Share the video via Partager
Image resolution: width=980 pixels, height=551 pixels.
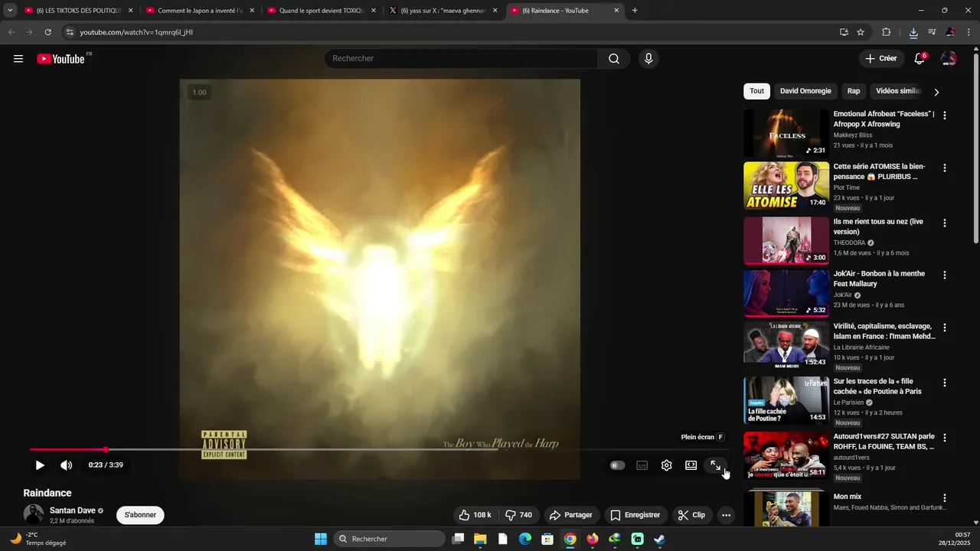571,515
